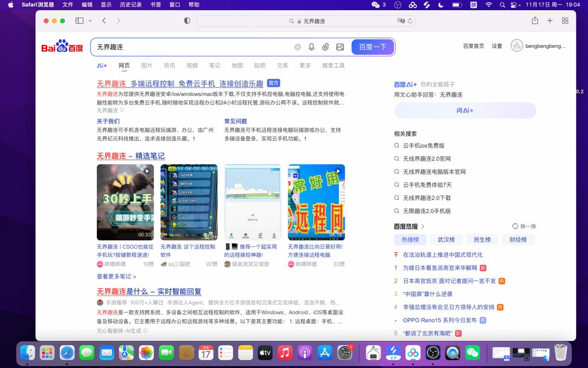
Task: Expand the 更多 search category dropdown
Action: click(304, 66)
